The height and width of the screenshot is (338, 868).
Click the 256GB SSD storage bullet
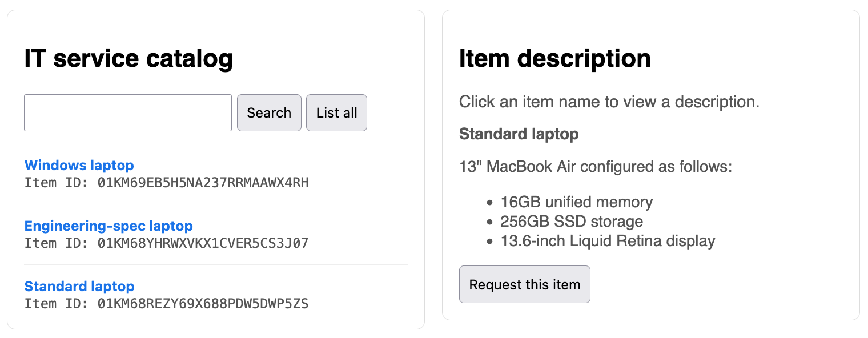572,222
